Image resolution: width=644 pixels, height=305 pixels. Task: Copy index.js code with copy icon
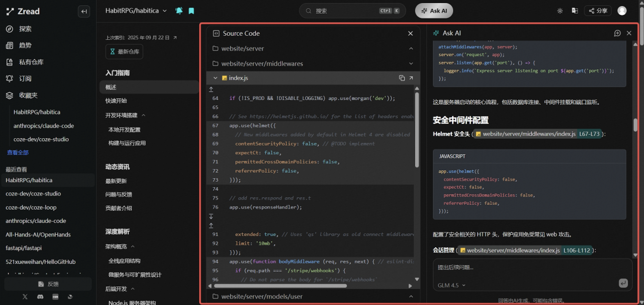[402, 78]
